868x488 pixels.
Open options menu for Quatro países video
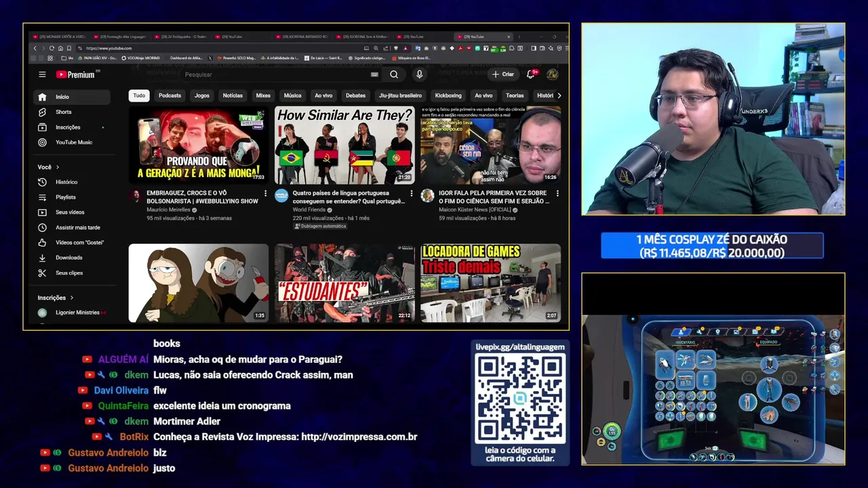tap(411, 194)
